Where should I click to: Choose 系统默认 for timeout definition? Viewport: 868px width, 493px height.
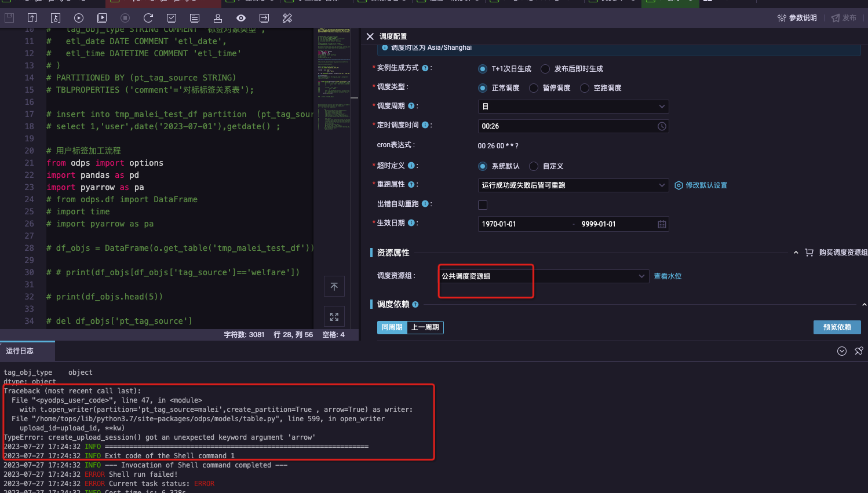[x=483, y=166]
